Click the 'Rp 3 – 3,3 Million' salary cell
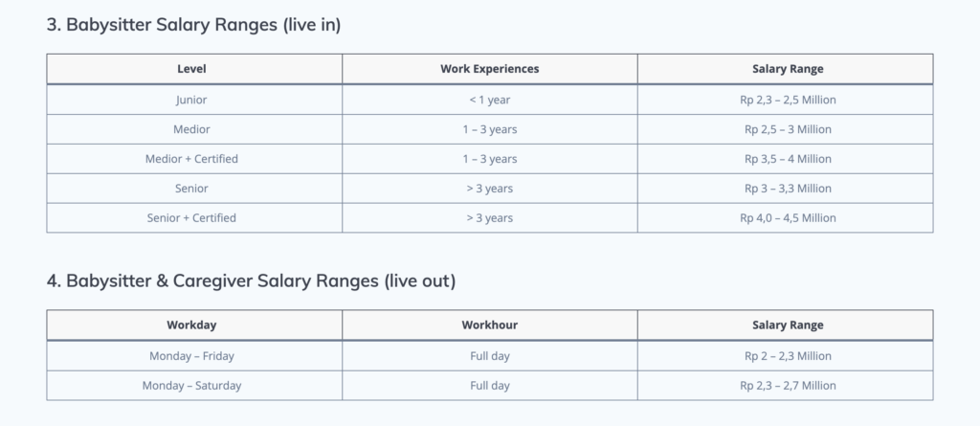This screenshot has width=980, height=426. click(x=788, y=189)
